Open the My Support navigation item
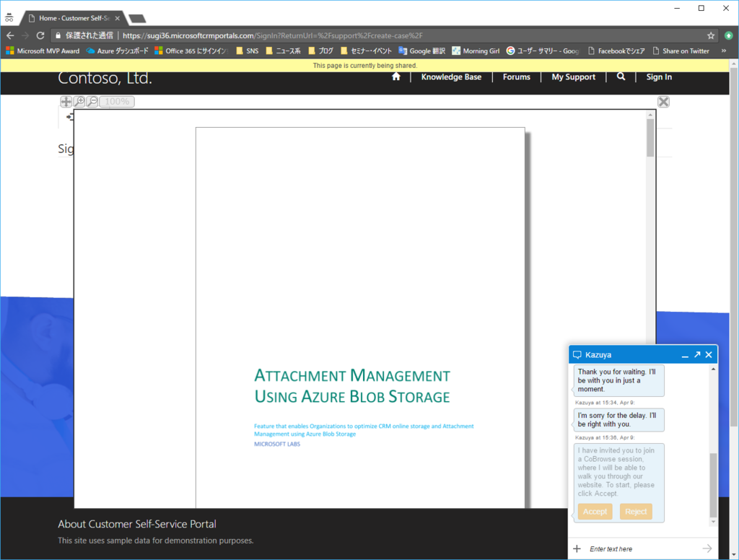Image resolution: width=739 pixels, height=560 pixels. click(574, 76)
